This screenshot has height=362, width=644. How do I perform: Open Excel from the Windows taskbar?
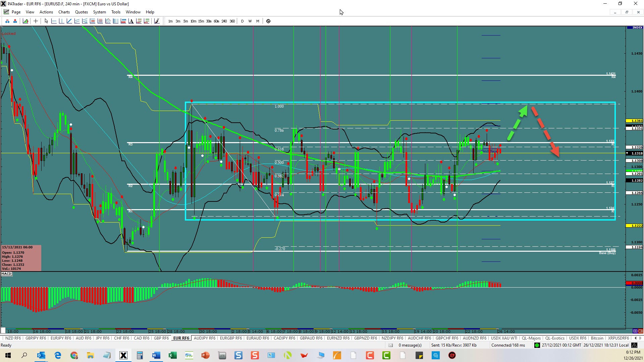coord(173,355)
